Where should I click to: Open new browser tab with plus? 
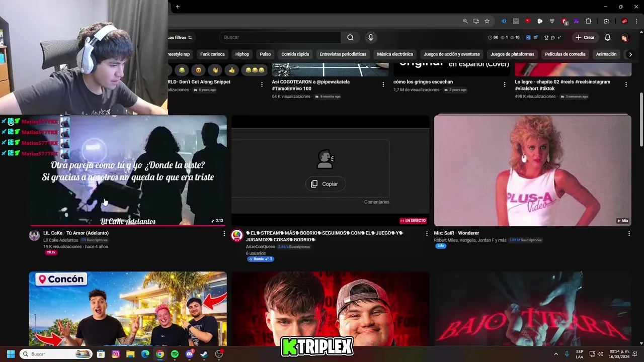tap(178, 7)
